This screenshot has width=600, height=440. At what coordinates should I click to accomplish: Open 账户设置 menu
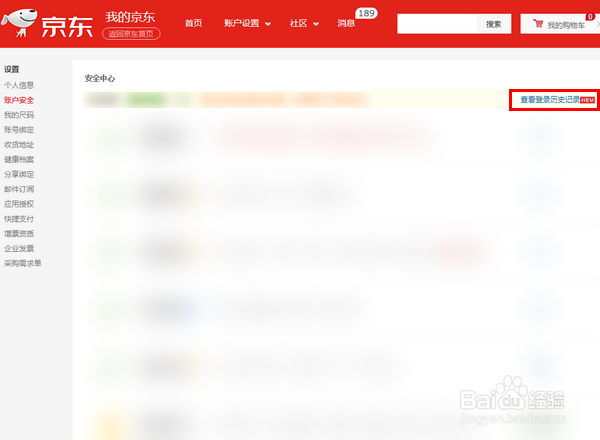(242, 23)
